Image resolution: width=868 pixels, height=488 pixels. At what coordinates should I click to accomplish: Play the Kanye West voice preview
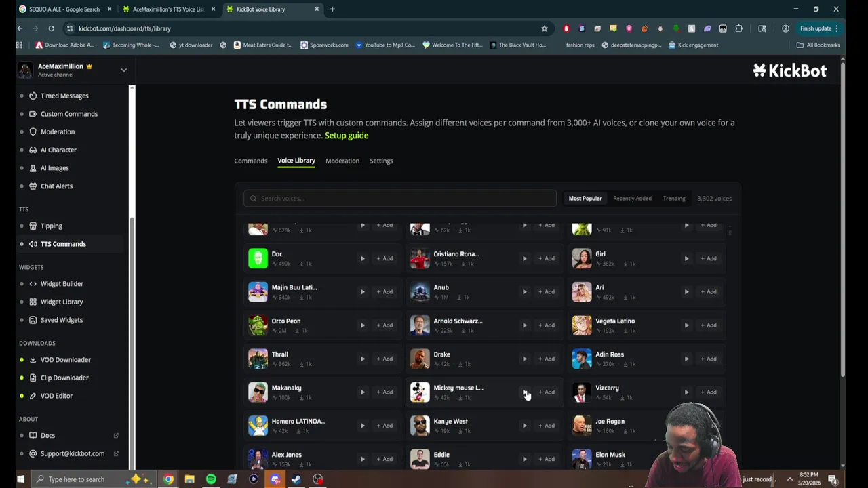pyautogui.click(x=524, y=426)
